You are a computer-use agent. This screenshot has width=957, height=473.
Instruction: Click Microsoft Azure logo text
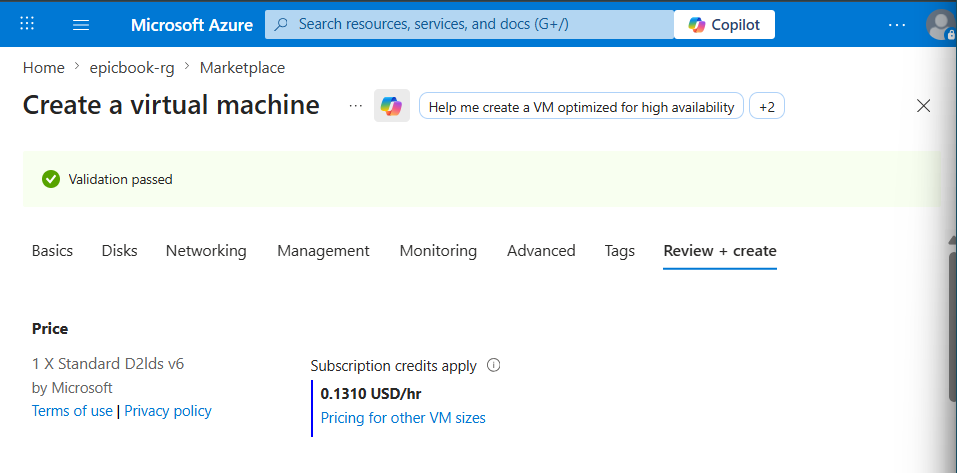click(192, 25)
